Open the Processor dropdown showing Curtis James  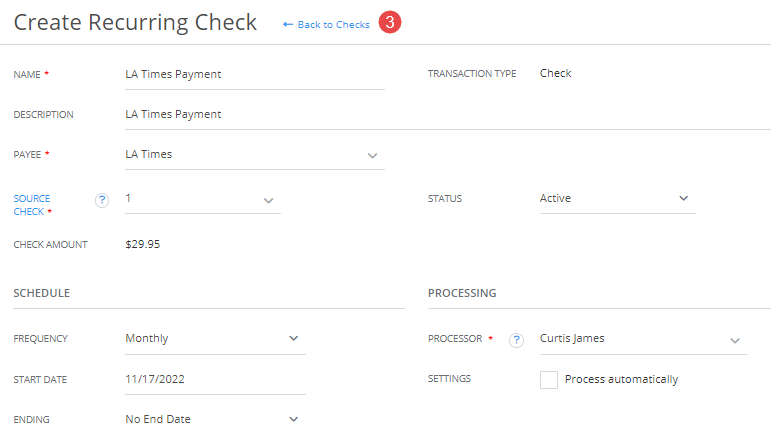(x=644, y=339)
